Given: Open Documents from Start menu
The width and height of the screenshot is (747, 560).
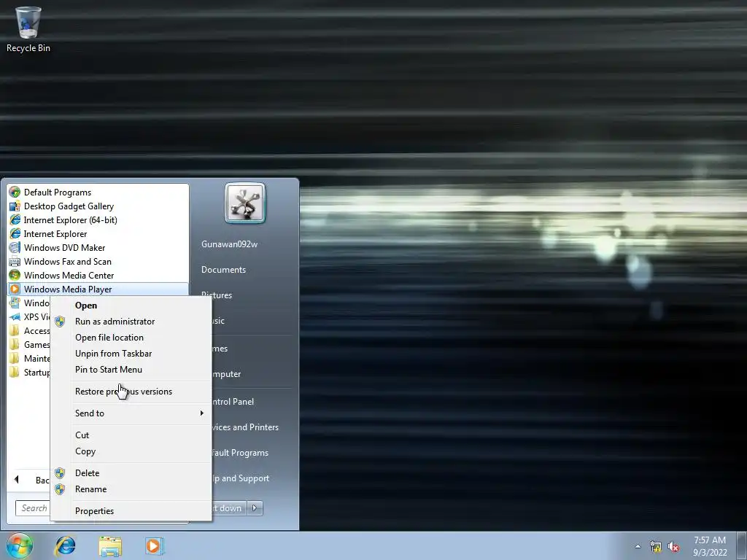Looking at the screenshot, I should (223, 270).
